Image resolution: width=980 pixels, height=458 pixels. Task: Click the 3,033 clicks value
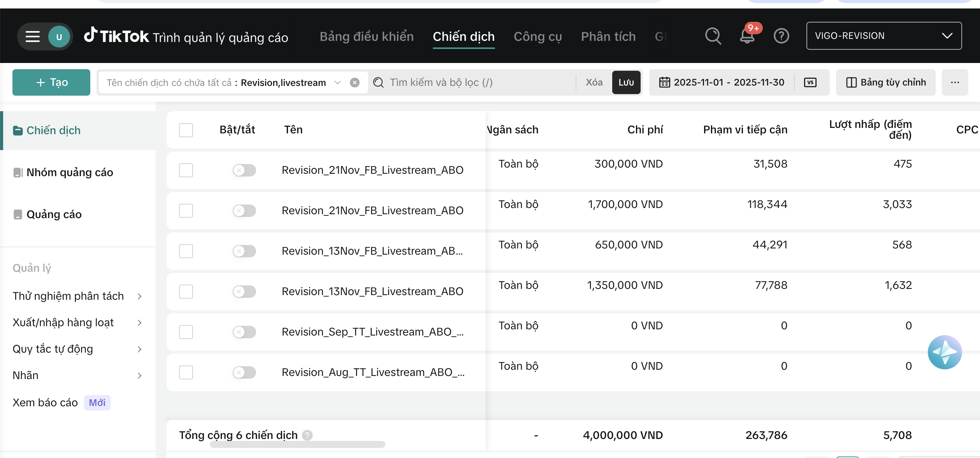click(x=897, y=205)
